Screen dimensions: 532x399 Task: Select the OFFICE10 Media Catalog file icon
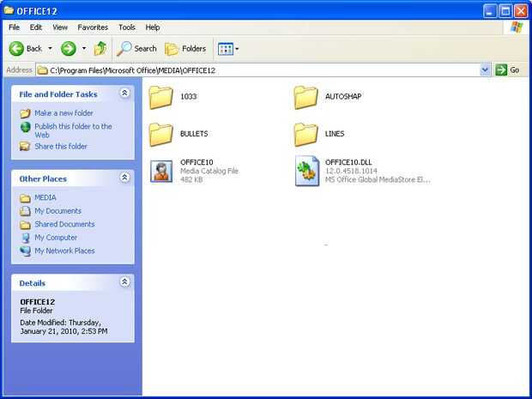tap(161, 172)
